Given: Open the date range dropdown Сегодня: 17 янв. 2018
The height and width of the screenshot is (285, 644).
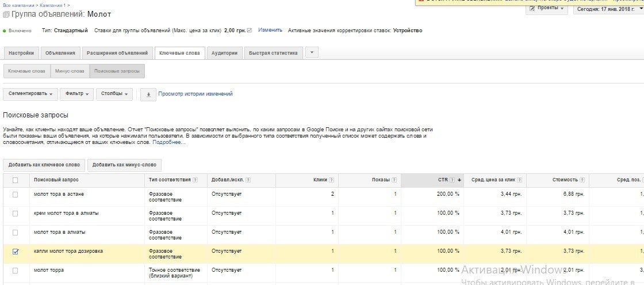Looking at the screenshot, I should click(x=608, y=9).
